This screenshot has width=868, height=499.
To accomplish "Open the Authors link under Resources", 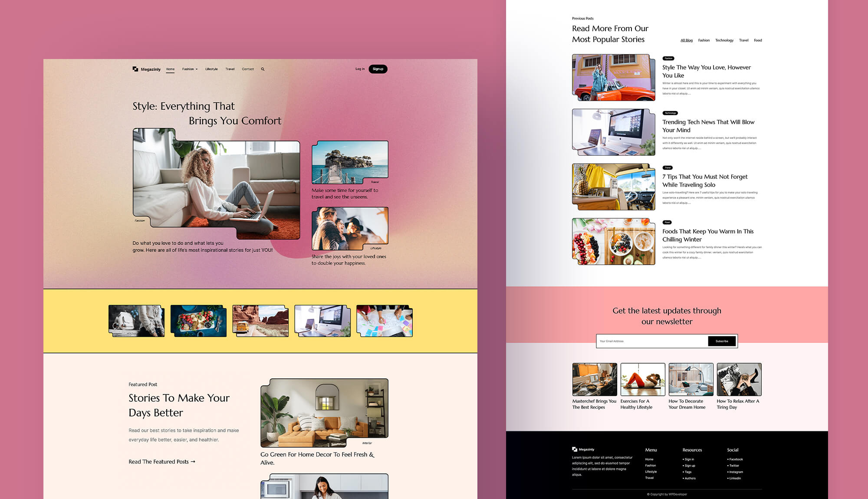I will (690, 478).
